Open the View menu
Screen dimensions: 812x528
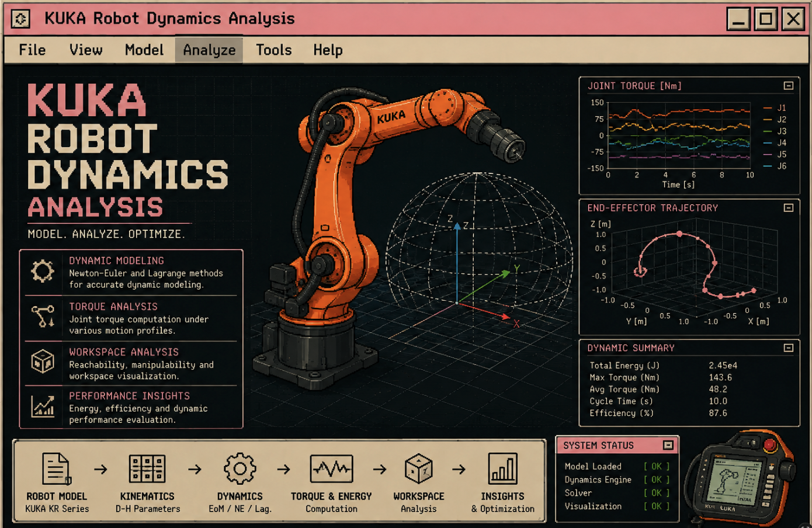86,50
